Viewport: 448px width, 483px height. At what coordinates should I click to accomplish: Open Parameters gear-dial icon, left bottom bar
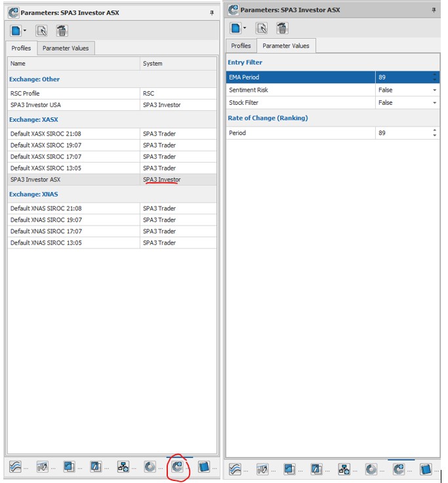tap(177, 467)
